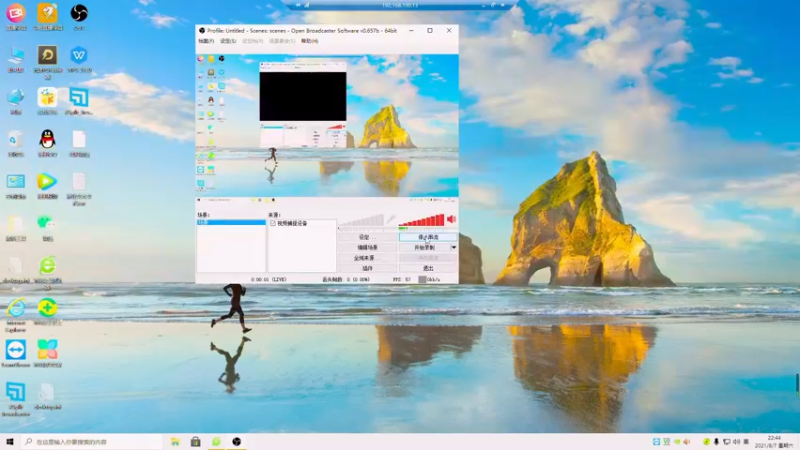Open the Help (H) menu in OBS
The width and height of the screenshot is (800, 450).
tap(309, 41)
